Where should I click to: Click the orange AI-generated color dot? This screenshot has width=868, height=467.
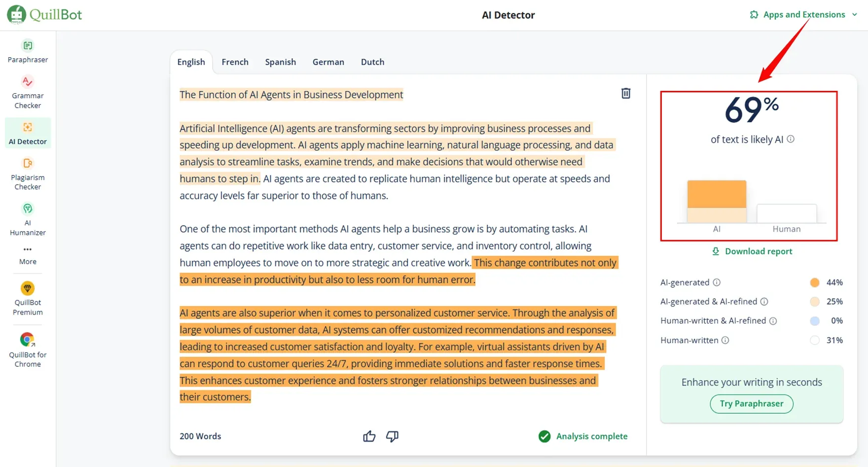(x=815, y=282)
